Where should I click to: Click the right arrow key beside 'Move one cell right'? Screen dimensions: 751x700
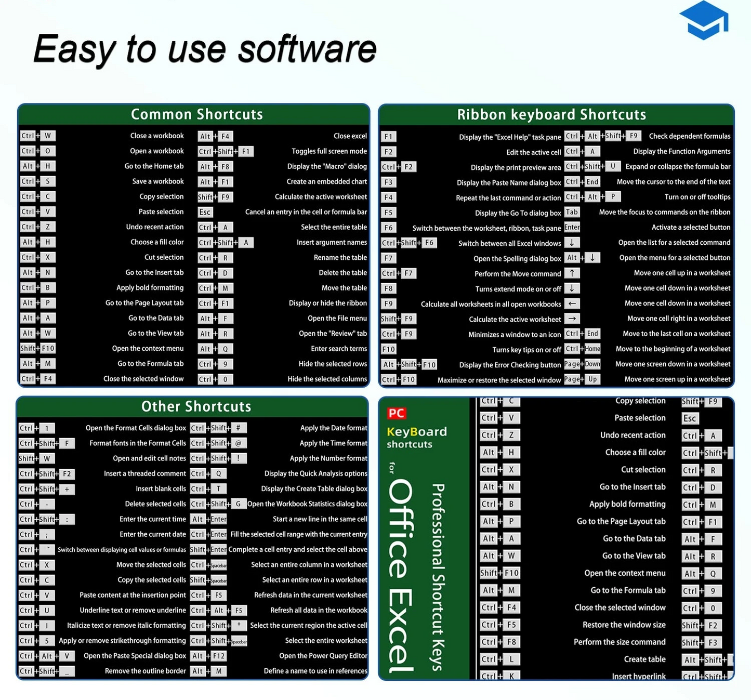click(x=572, y=319)
